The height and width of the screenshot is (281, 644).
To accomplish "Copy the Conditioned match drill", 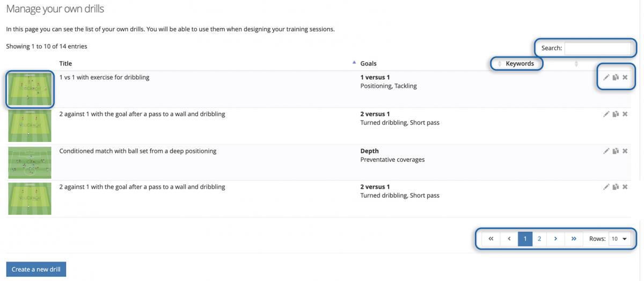I will (616, 151).
